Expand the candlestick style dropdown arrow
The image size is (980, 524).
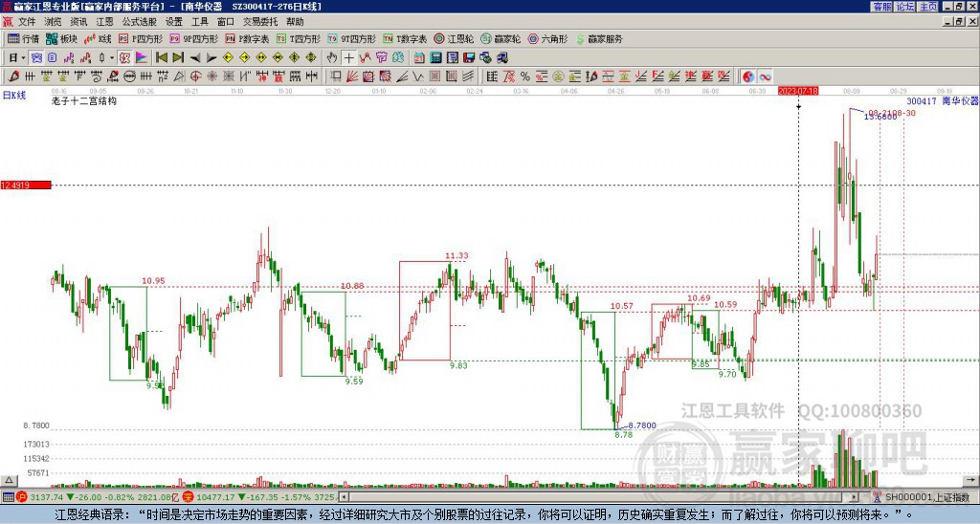click(x=112, y=58)
